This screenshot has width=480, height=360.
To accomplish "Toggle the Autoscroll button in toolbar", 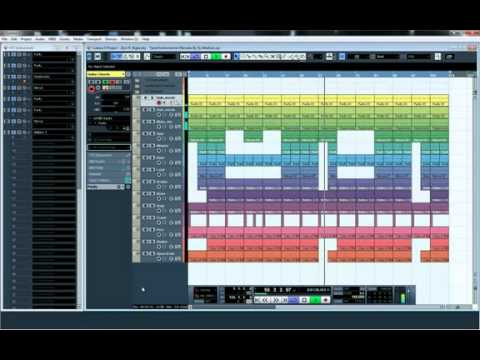I will (329, 57).
